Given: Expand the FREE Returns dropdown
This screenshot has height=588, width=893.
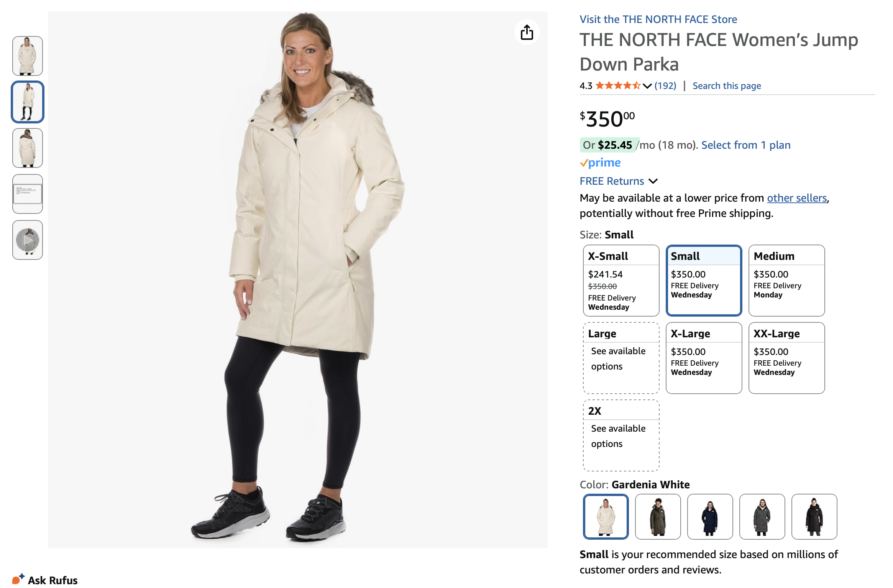Looking at the screenshot, I should [653, 181].
